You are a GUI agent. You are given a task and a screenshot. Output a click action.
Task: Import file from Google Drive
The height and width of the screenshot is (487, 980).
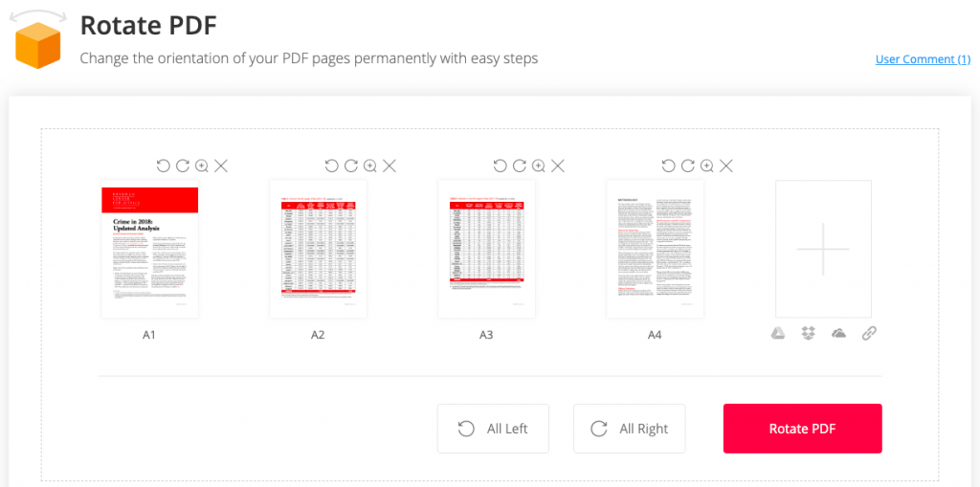click(779, 333)
